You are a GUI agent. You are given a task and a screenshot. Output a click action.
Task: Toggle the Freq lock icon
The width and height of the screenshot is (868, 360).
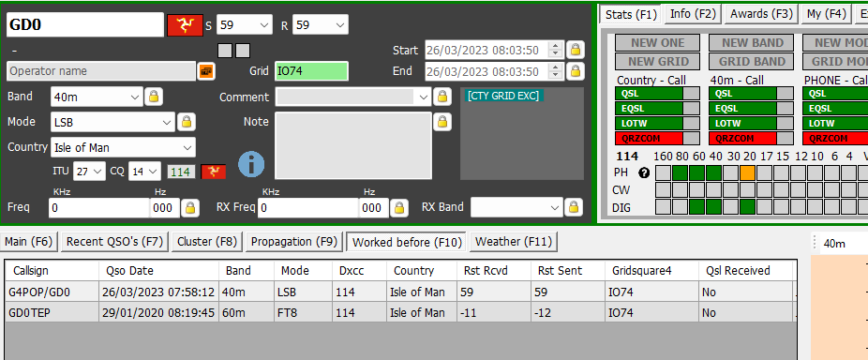click(190, 208)
